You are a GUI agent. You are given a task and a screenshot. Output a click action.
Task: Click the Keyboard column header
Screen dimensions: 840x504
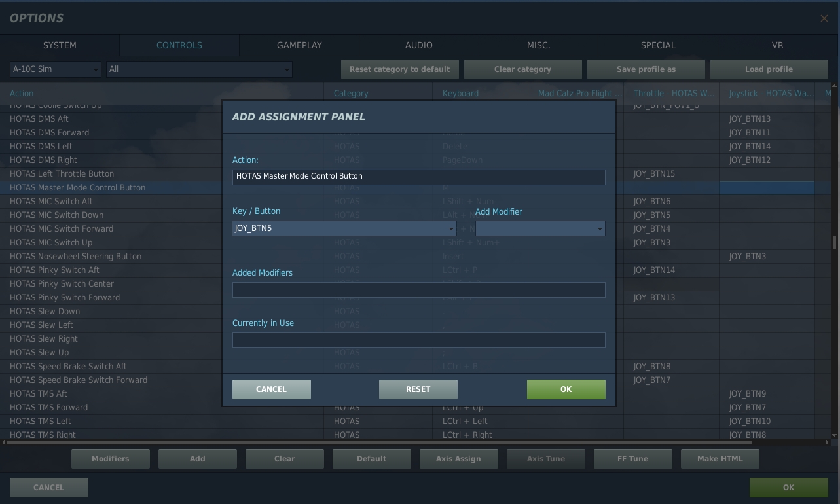tap(481, 93)
